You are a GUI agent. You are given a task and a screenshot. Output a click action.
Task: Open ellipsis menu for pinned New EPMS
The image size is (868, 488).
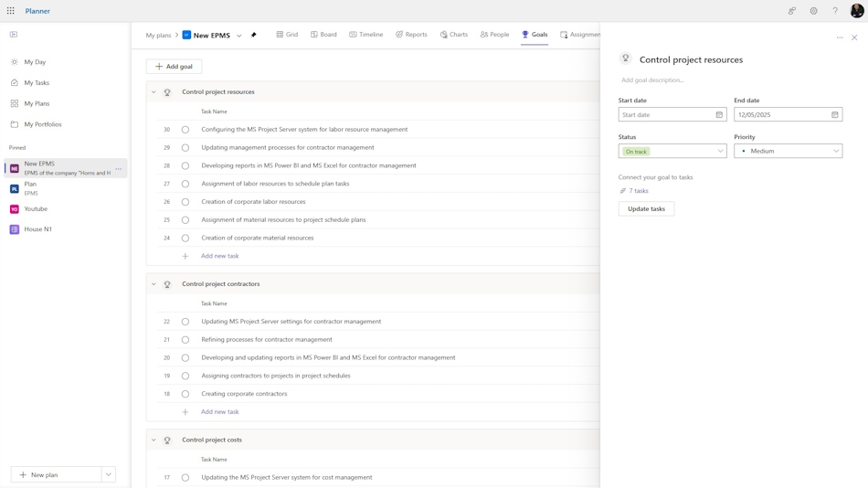[x=119, y=168]
